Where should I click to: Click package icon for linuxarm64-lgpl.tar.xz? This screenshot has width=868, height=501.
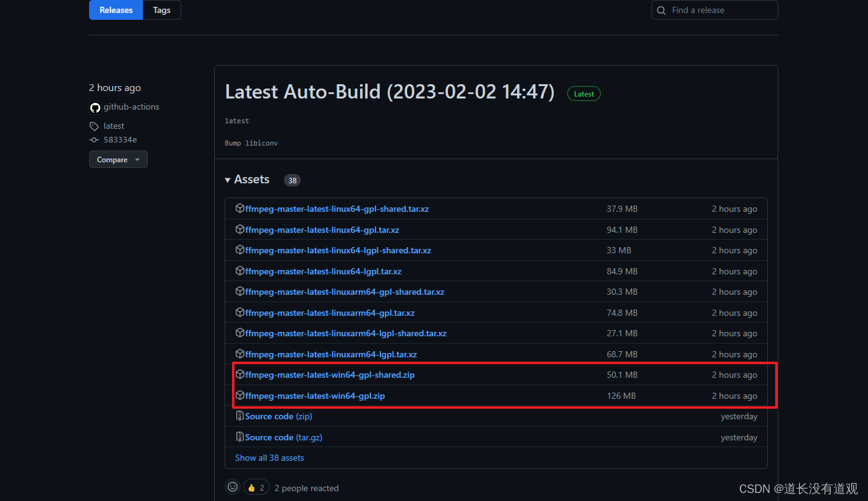click(240, 354)
